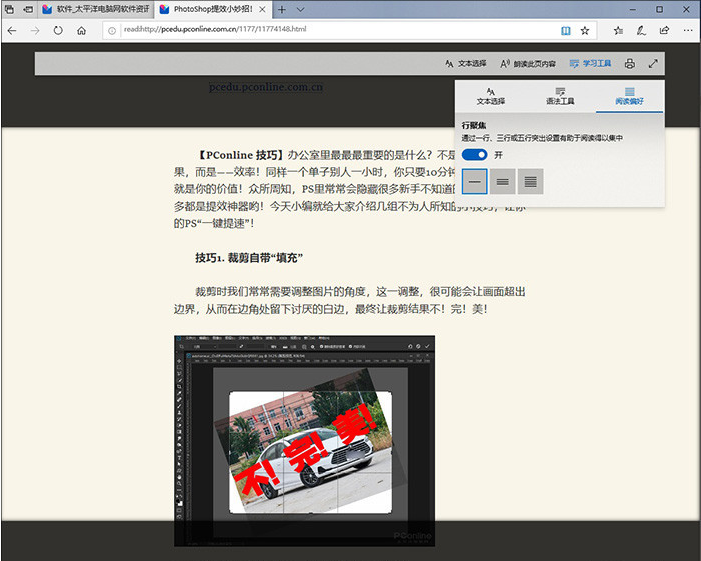Open Settings and more ellipsis menu
This screenshot has height=561, width=701.
pos(687,30)
